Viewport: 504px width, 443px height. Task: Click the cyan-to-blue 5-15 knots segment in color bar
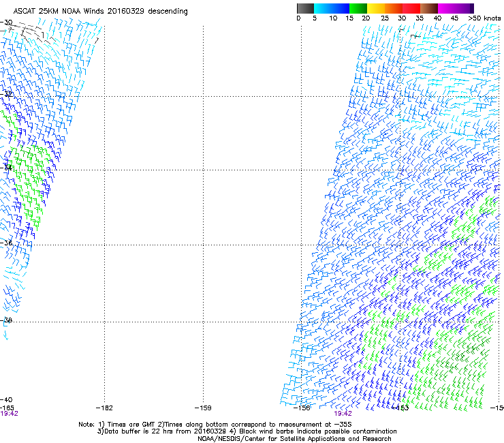(332, 8)
